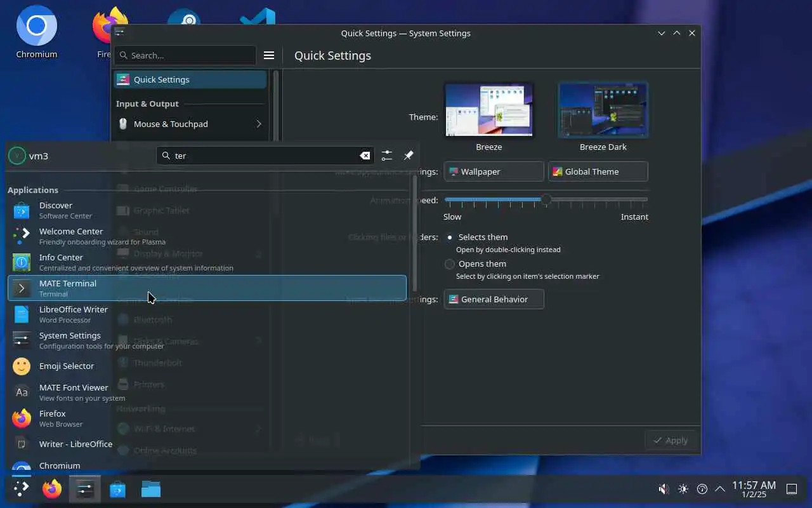Click the Apply button
812x508 pixels.
click(671, 440)
